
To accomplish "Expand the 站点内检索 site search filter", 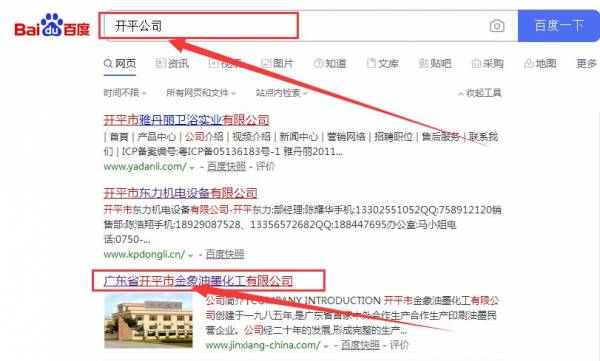I will [x=282, y=93].
